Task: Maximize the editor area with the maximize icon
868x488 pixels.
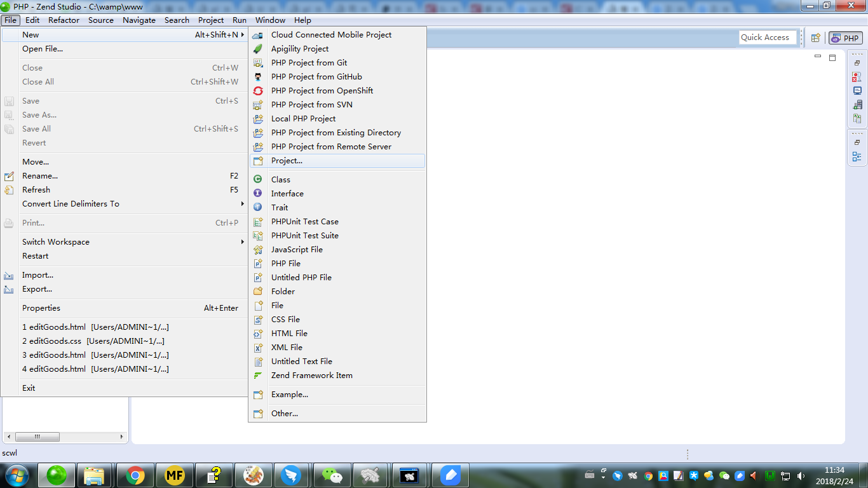Action: pos(832,58)
